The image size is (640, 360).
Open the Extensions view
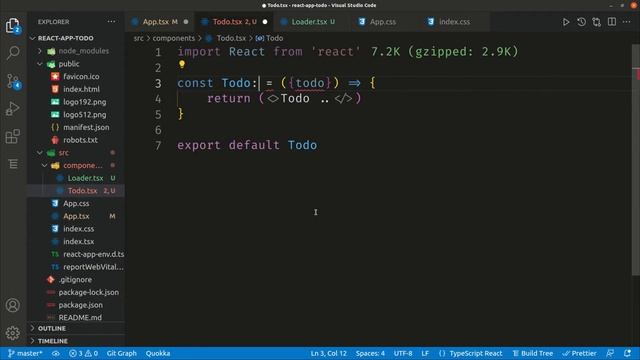click(x=13, y=136)
